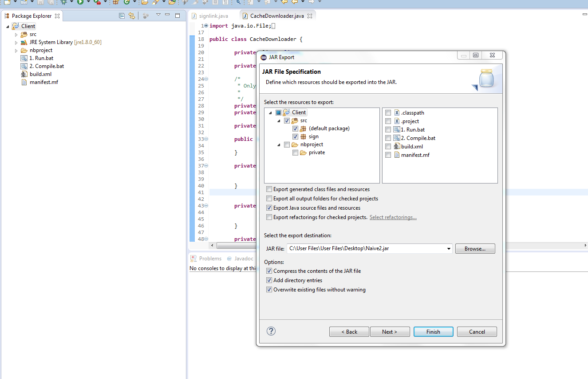Image resolution: width=588 pixels, height=379 pixels.
Task: Switch to signlink.java editor tab
Action: coord(210,16)
